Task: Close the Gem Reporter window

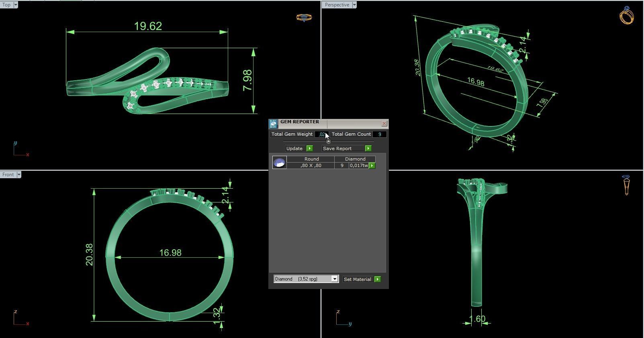Action: coord(384,123)
